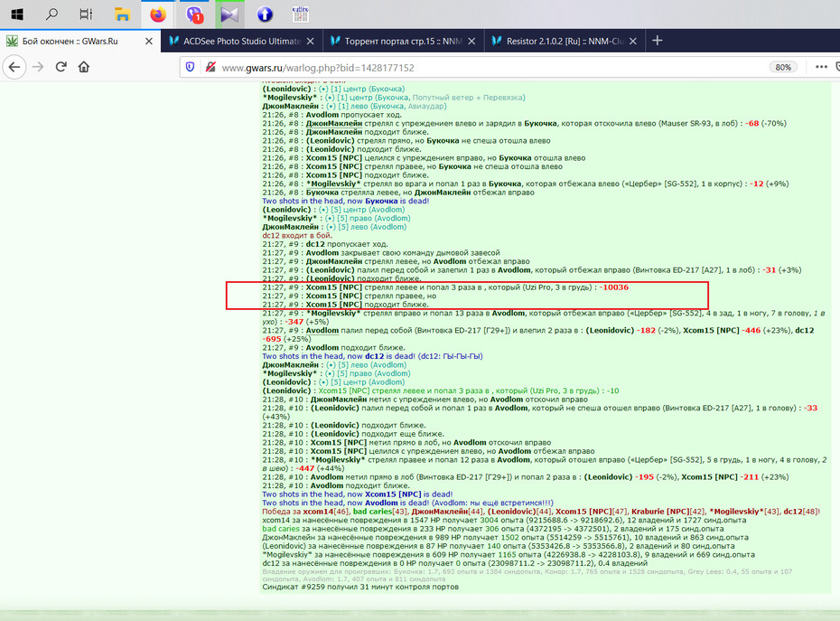This screenshot has height=621, width=840.
Task: Close the Бой окончен :: GWars.Ru tab
Action: (149, 42)
